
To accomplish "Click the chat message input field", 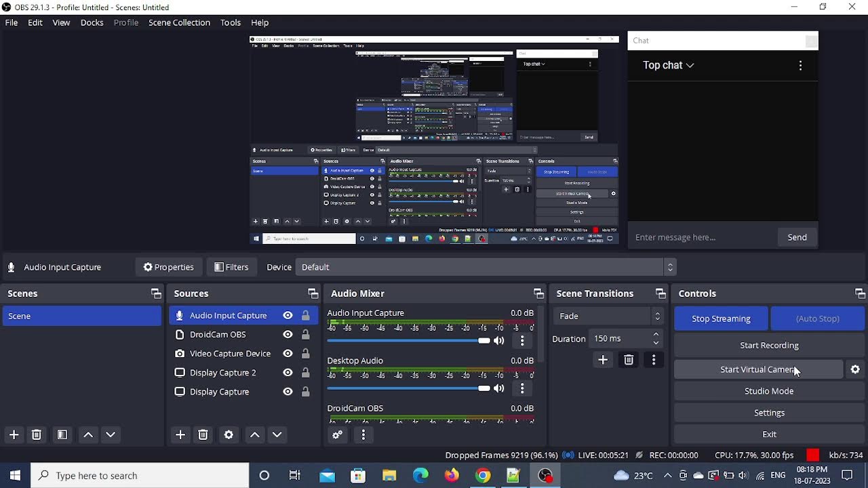I will (x=702, y=237).
